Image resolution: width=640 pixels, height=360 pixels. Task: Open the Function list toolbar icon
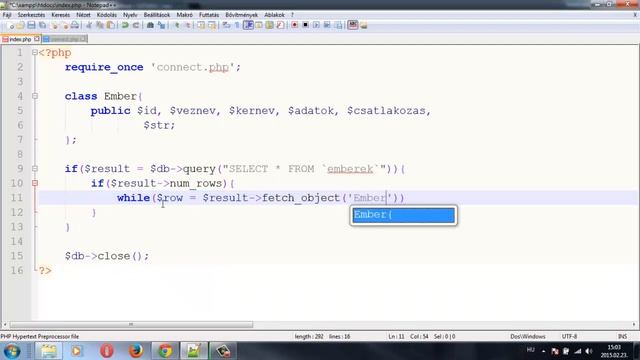pyautogui.click(x=280, y=25)
